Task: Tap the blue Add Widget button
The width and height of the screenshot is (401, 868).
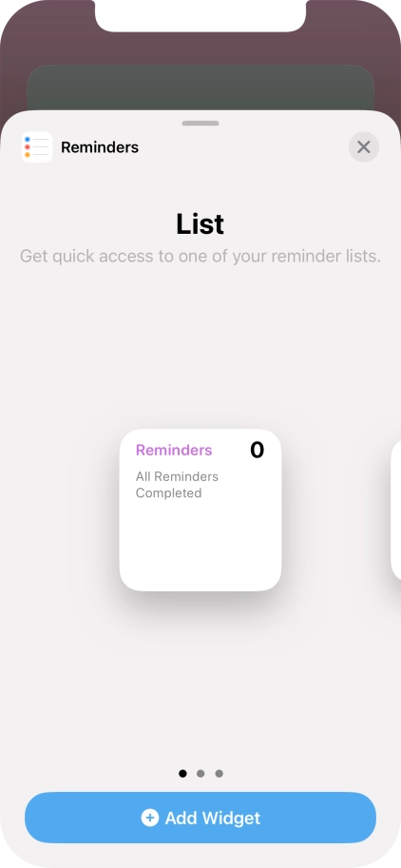Action: tap(200, 818)
